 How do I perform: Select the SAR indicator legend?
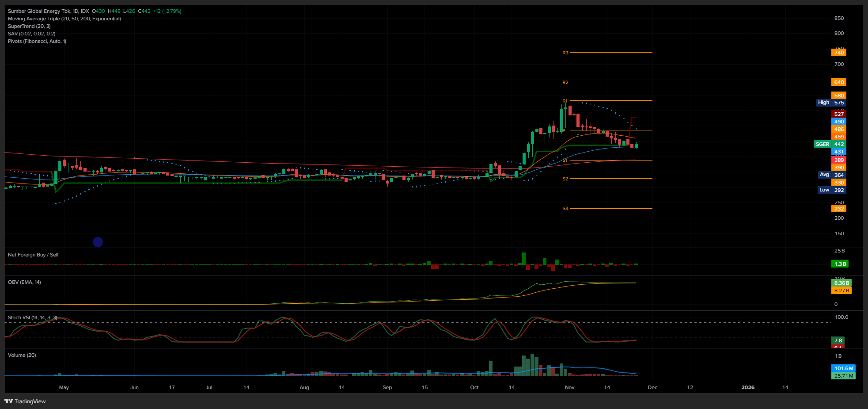31,34
